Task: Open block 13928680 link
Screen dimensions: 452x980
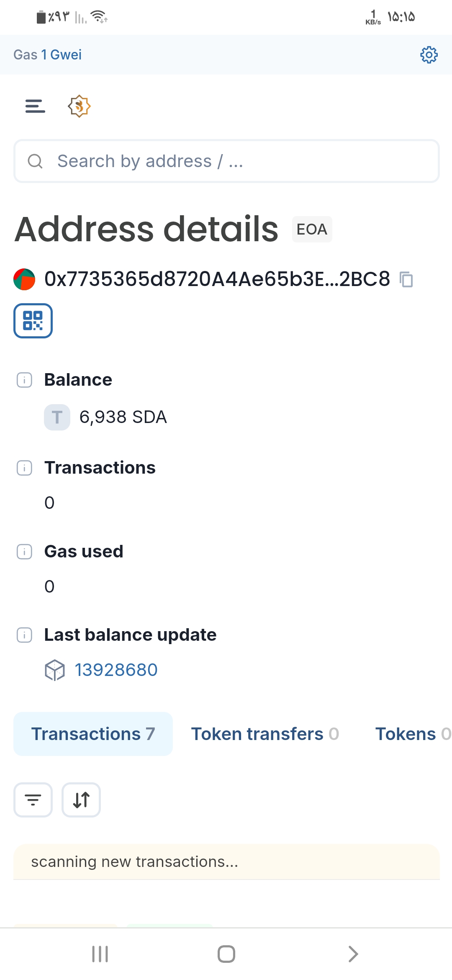Action: [x=116, y=670]
